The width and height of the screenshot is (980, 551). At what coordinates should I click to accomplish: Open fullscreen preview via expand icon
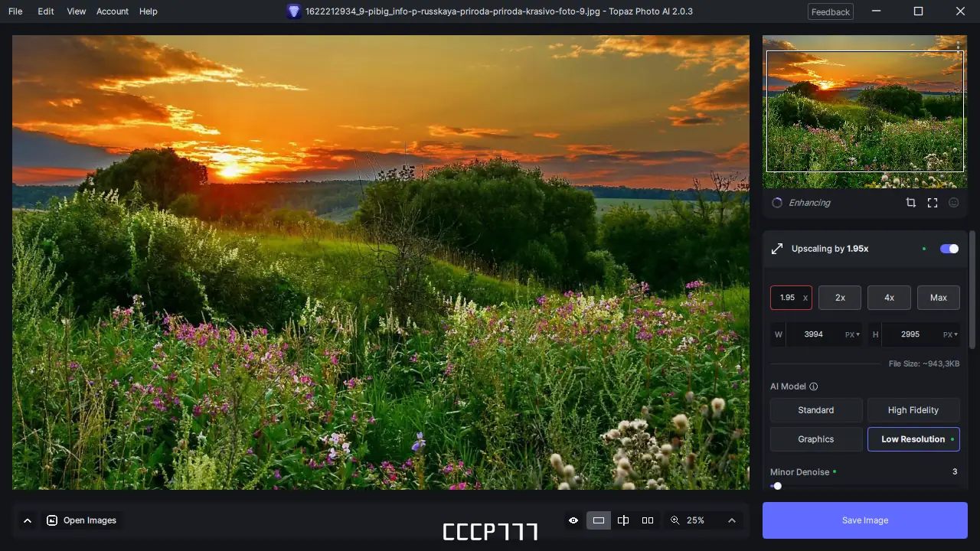coord(932,202)
